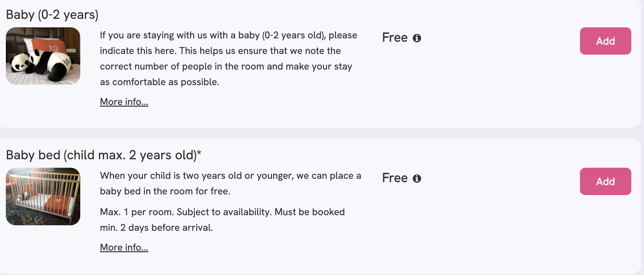Open More info under the Baby bed description
Image resolution: width=644 pixels, height=275 pixels.
[124, 247]
